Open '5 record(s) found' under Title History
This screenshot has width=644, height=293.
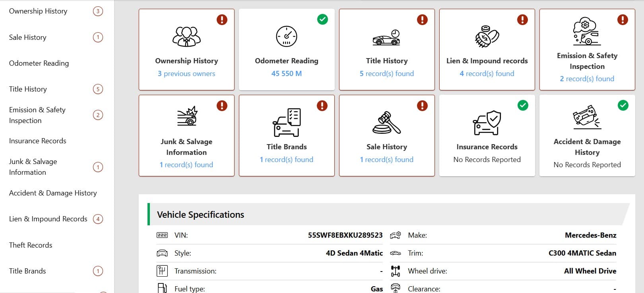tap(386, 74)
